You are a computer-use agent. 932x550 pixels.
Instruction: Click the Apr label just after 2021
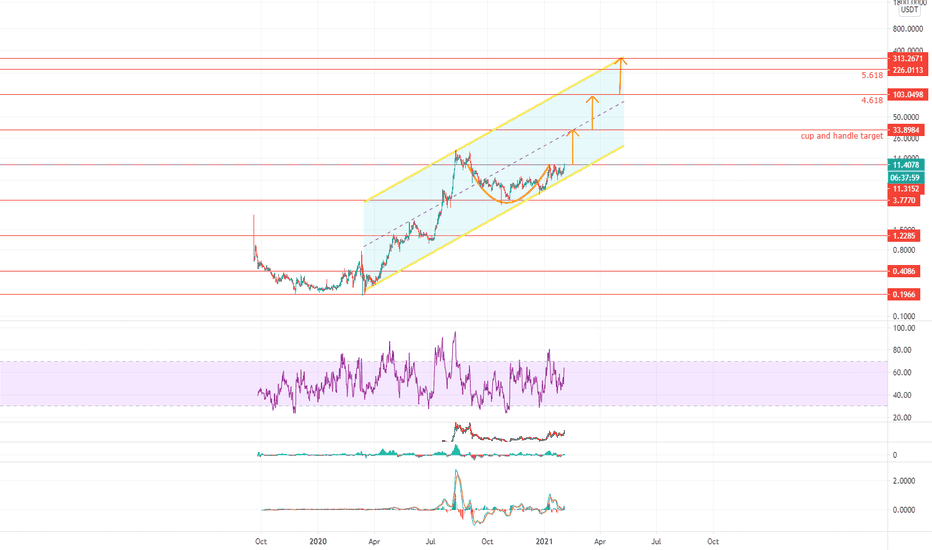pyautogui.click(x=600, y=542)
